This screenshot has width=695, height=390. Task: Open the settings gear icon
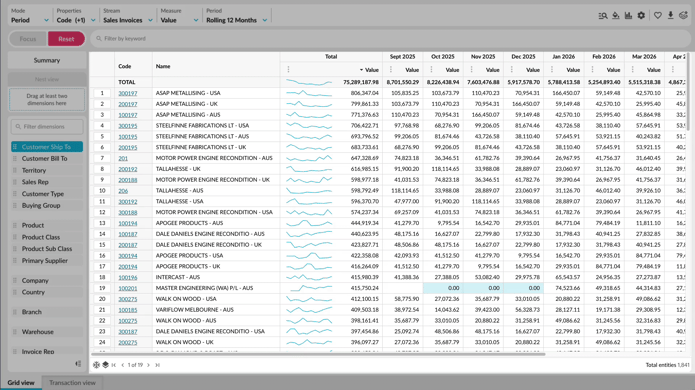[641, 16]
